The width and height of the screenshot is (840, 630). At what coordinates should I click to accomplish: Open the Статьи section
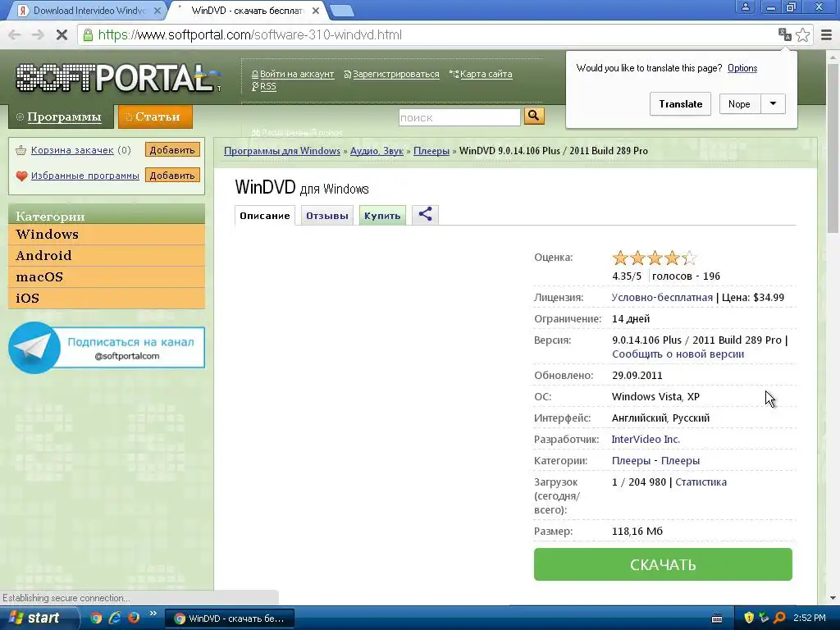(155, 116)
